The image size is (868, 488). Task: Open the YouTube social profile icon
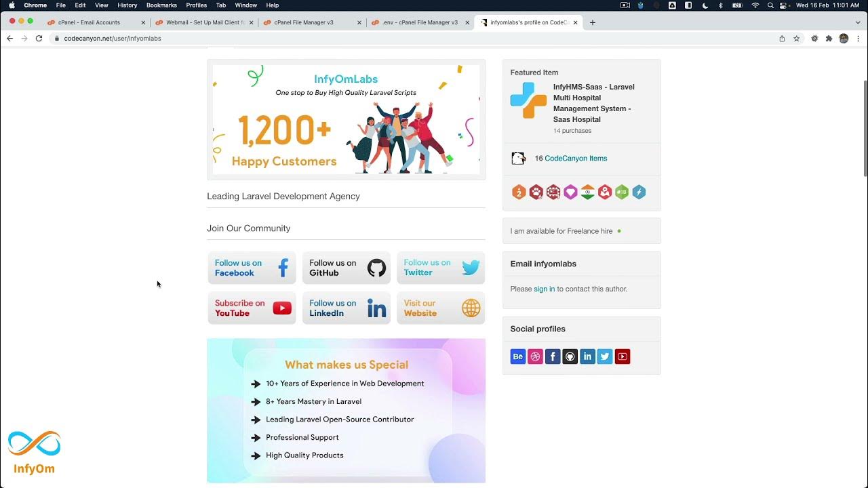click(x=623, y=357)
